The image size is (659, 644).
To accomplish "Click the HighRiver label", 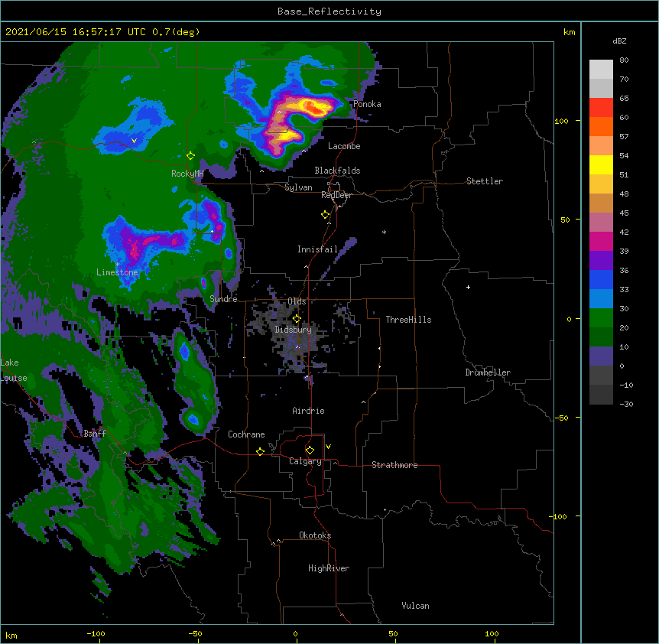I will pos(329,568).
